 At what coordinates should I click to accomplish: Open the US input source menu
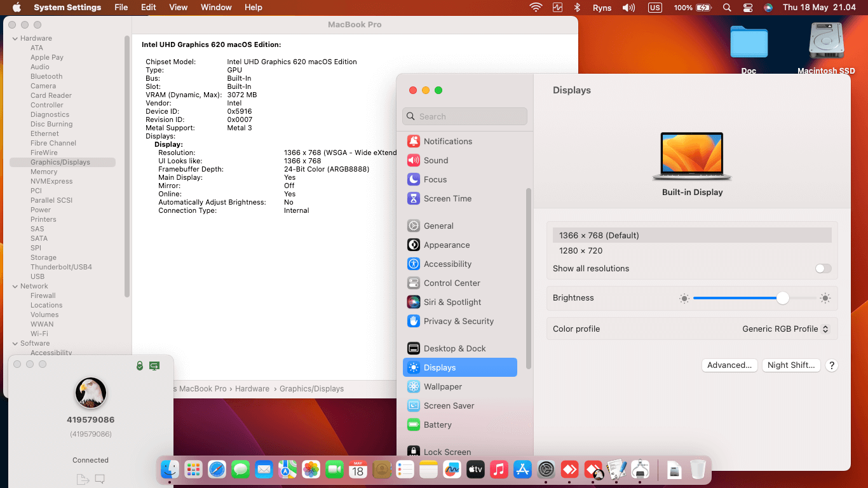click(654, 8)
